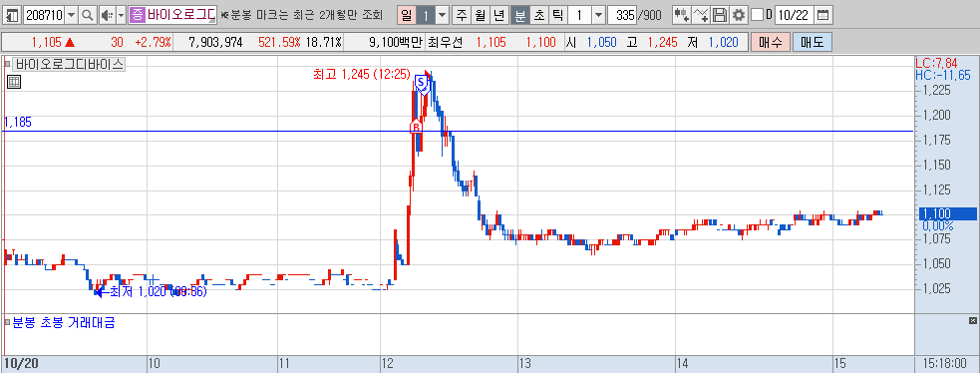Click the add indicator line icon
980x373 pixels.
point(701,15)
